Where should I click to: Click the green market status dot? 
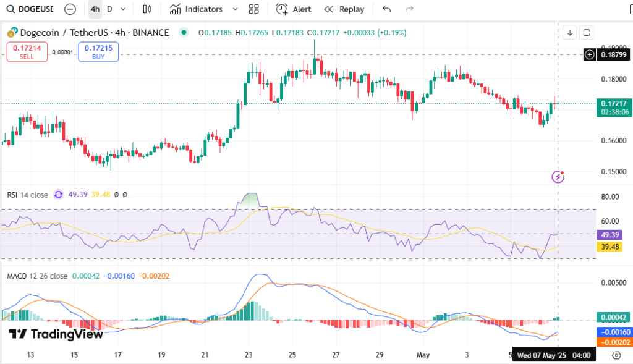tap(184, 32)
